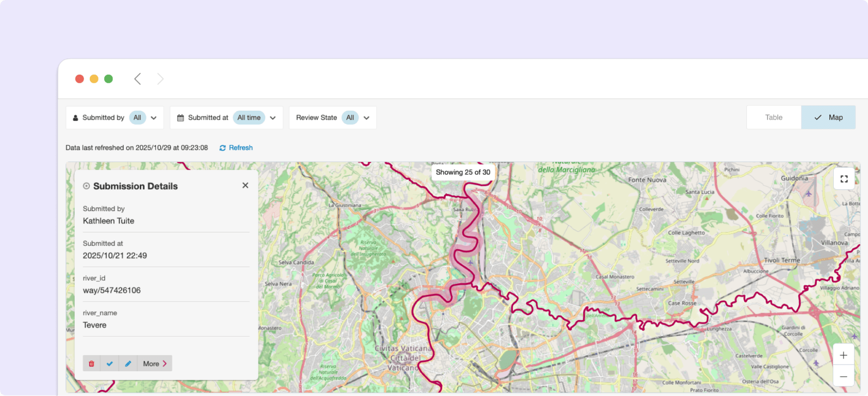Click the Refresh link
This screenshot has width=868, height=396.
(241, 148)
